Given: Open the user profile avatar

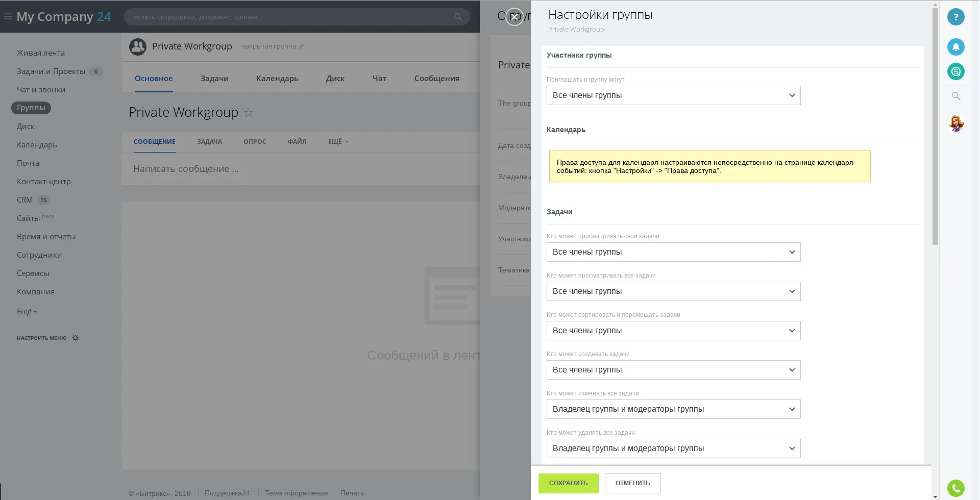Looking at the screenshot, I should pos(955,123).
